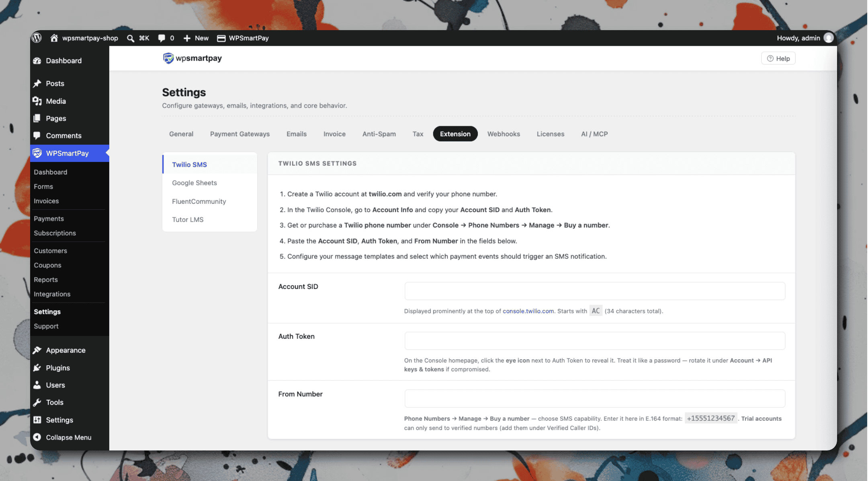Select the Anti-Spam tab
The image size is (868, 481).
pyautogui.click(x=379, y=134)
